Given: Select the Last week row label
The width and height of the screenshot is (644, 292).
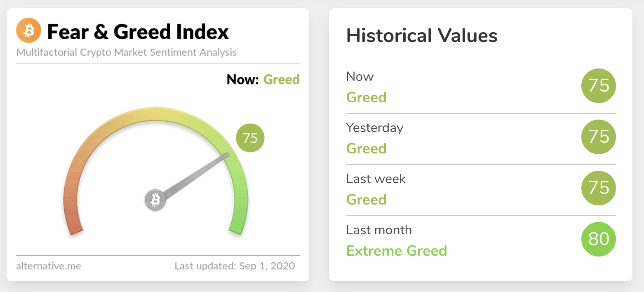Looking at the screenshot, I should 376,179.
